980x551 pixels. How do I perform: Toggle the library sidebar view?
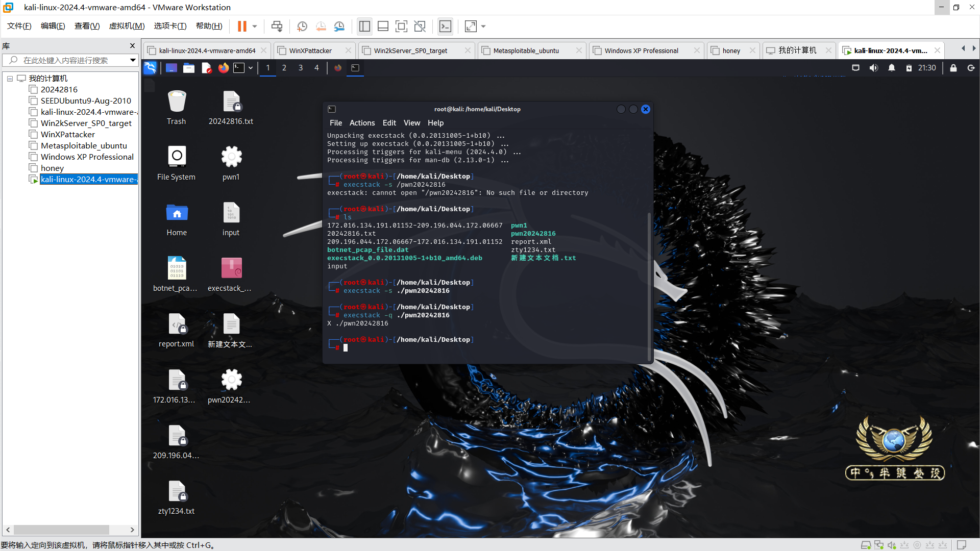coord(364,26)
